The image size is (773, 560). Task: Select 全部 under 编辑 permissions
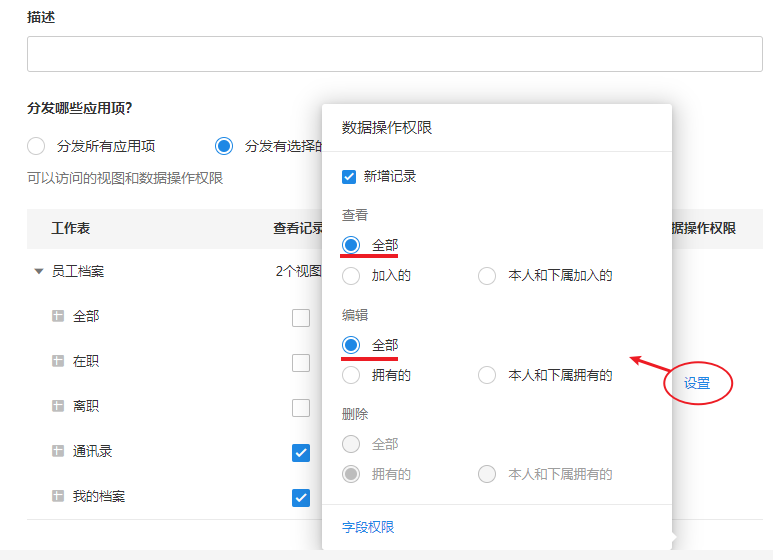pos(351,345)
